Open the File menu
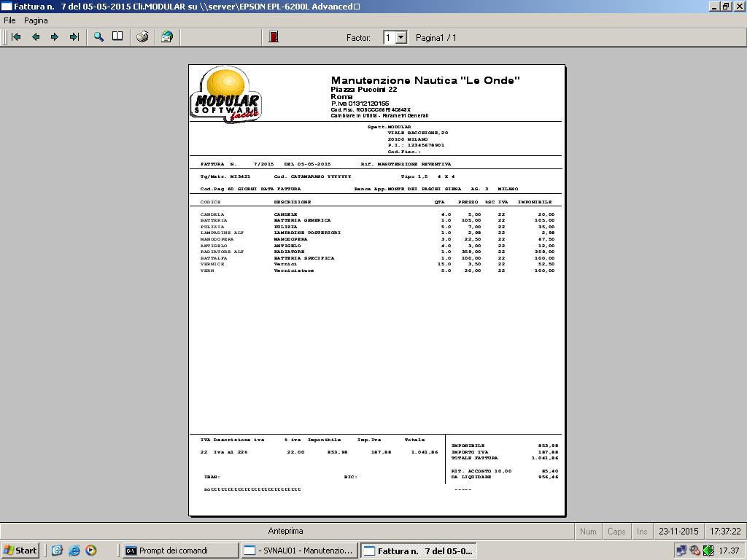Image resolution: width=747 pixels, height=560 pixels. coord(9,20)
